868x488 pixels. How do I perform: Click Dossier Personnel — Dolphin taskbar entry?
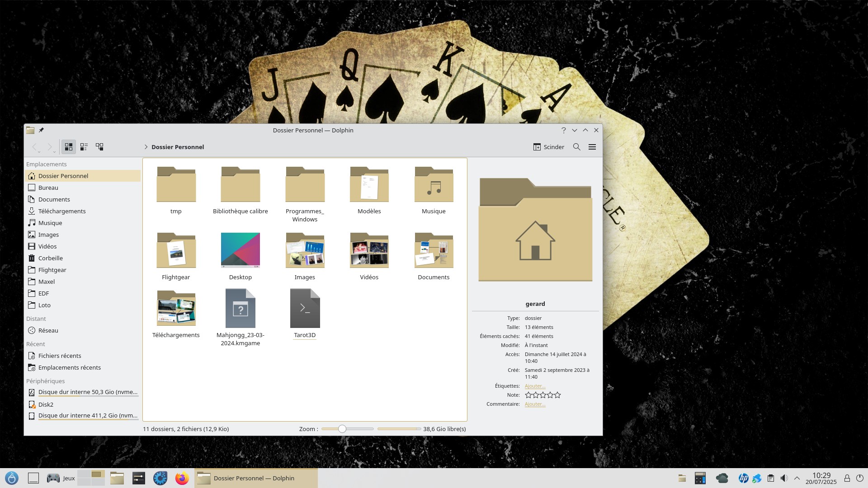(x=256, y=478)
